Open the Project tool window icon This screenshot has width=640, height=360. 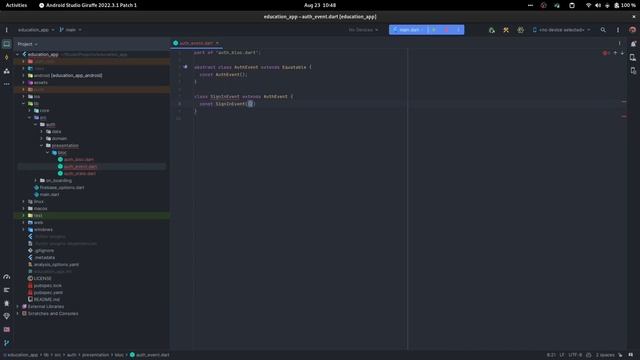point(7,44)
